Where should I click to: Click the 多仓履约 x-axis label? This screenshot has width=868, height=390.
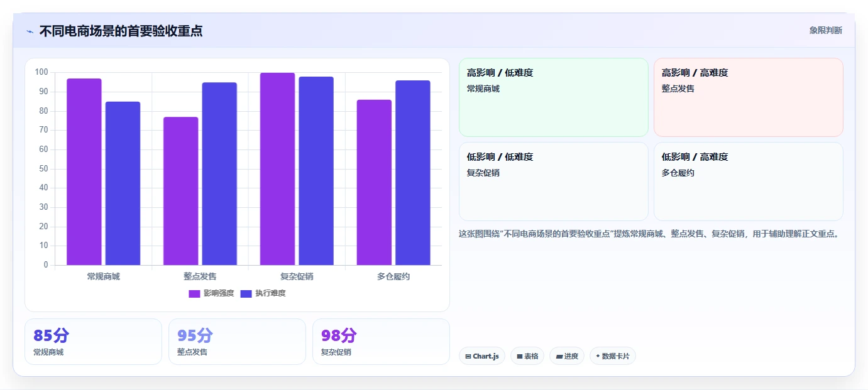point(393,276)
